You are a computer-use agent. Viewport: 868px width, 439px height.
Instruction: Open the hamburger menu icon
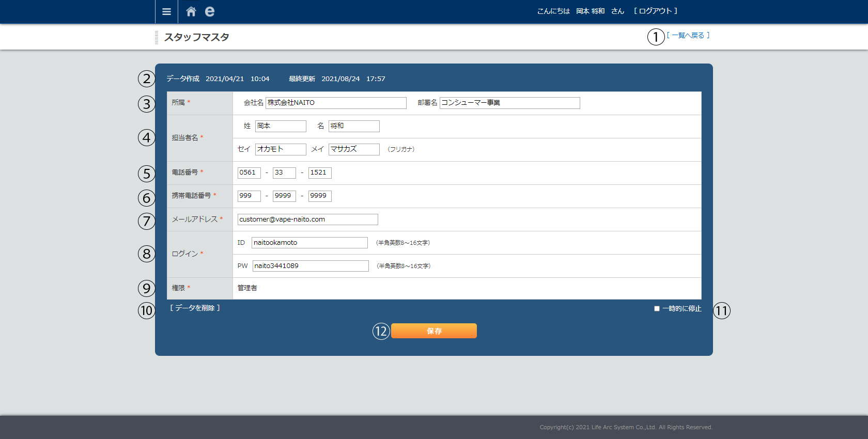click(166, 11)
